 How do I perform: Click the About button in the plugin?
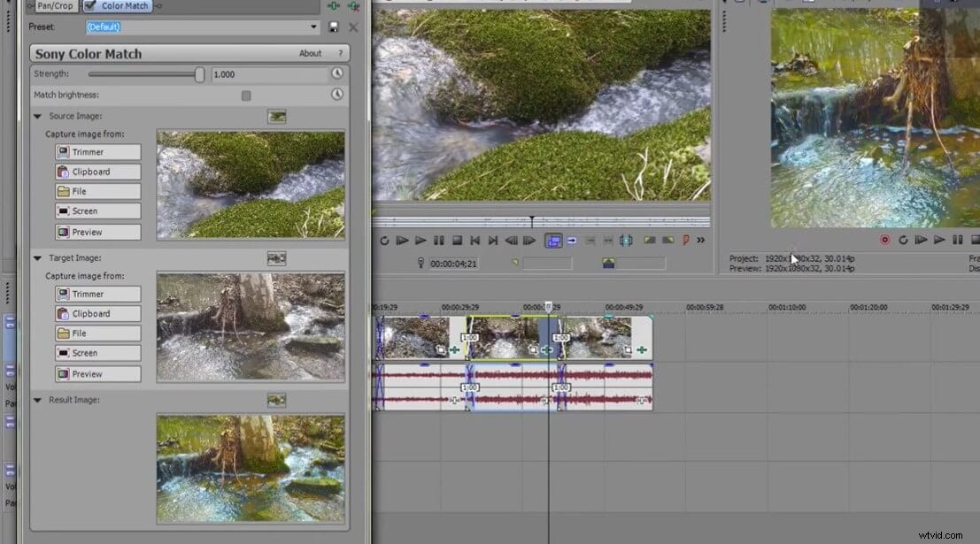pos(311,53)
